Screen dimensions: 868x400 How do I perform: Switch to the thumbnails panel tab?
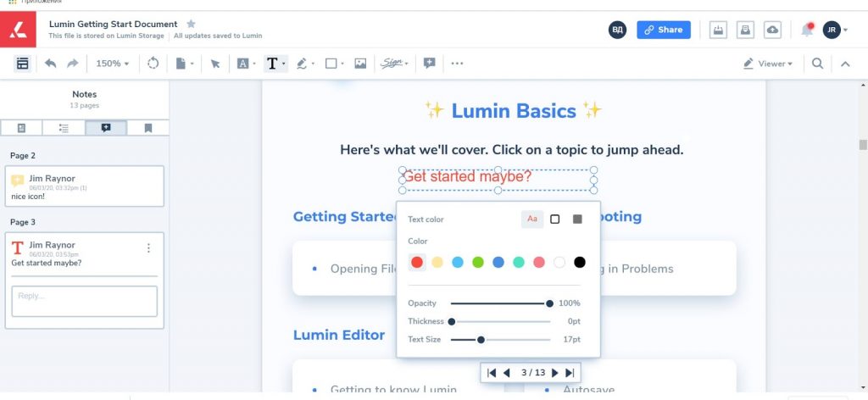[x=21, y=128]
